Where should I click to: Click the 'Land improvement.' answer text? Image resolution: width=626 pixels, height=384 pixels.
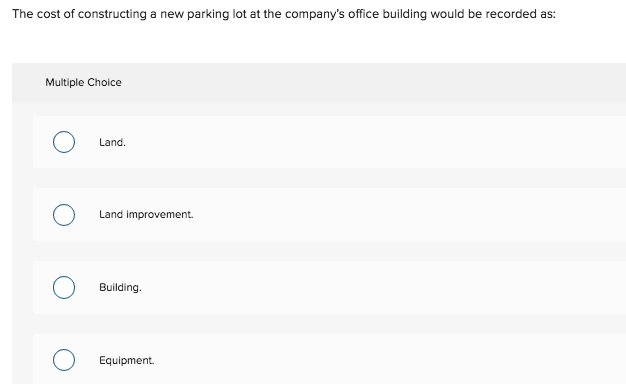[146, 215]
